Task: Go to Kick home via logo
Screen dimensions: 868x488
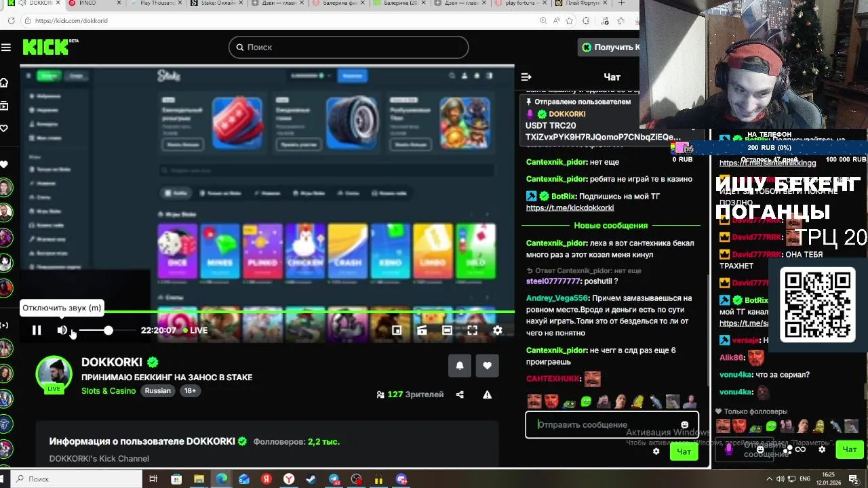Action: click(50, 47)
